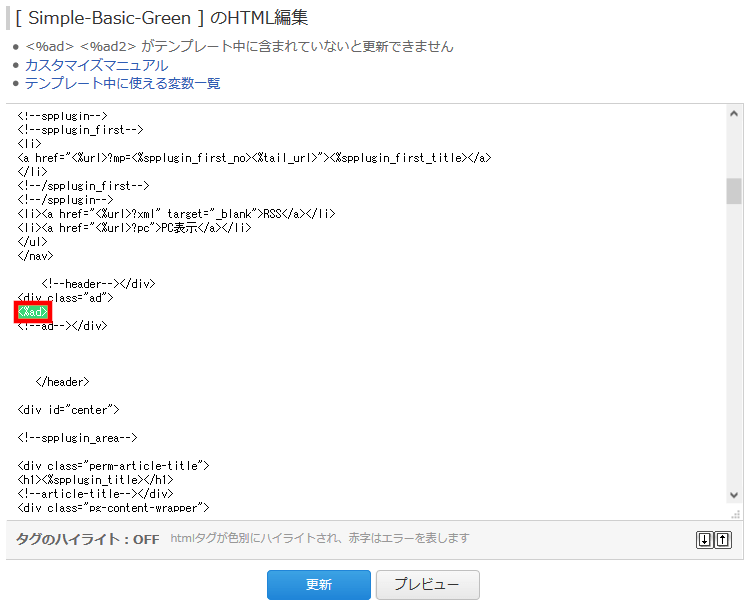Screen dimensions: 749x605
Task: Click the htmlタグが色別にハイライト description text
Action: click(x=320, y=539)
